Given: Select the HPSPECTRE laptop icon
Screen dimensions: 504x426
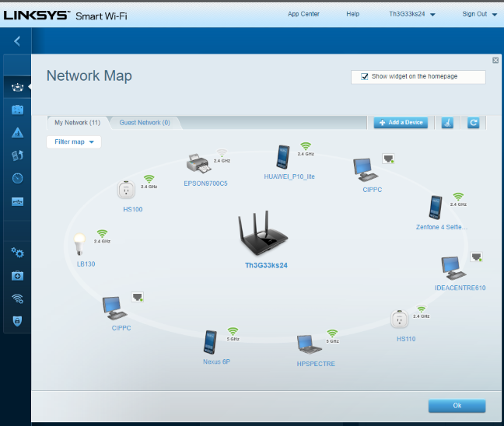Looking at the screenshot, I should coord(309,344).
